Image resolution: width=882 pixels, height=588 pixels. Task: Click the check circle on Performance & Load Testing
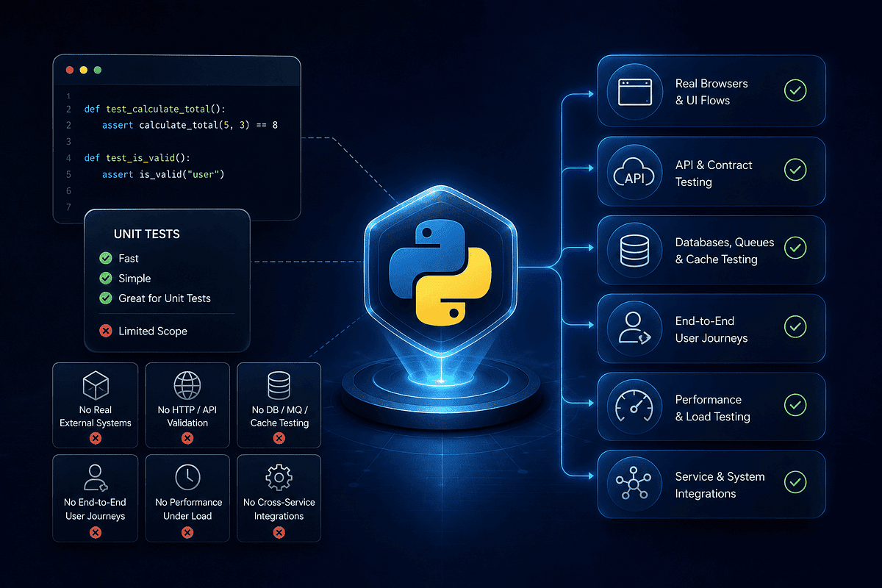click(x=795, y=404)
